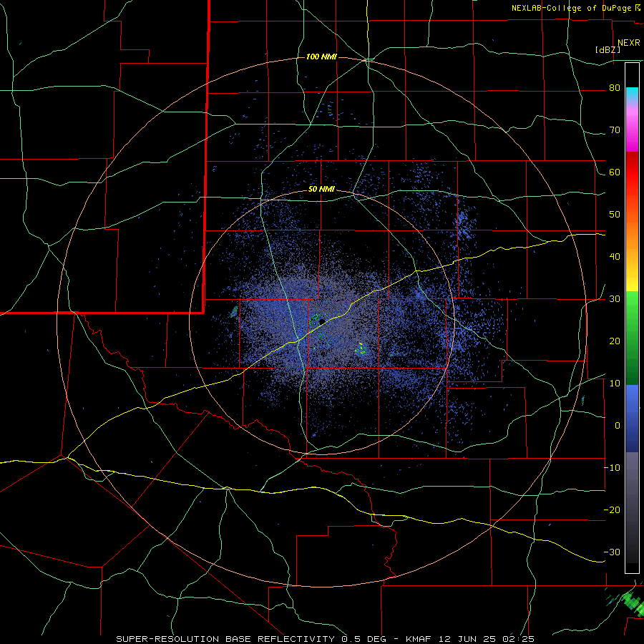Click the -30 dBZ scale value
Image resolution: width=644 pixels, height=644 pixels.
612,552
